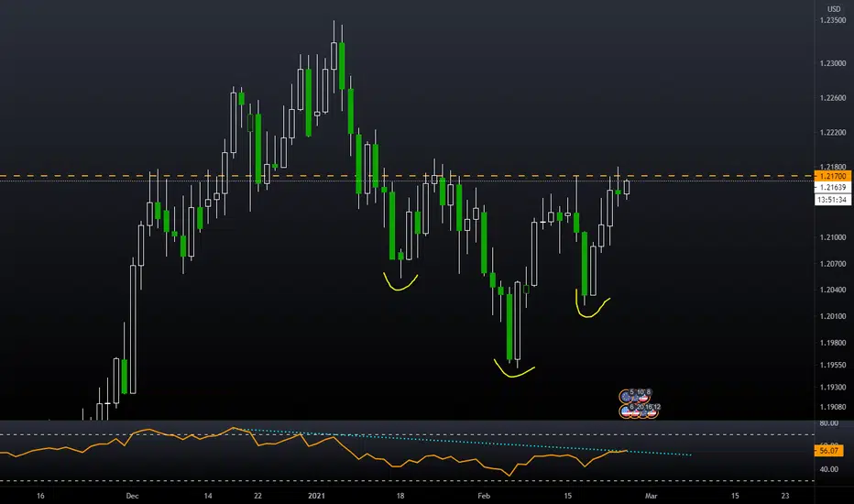Select the orange 1.21700 horizontal line price tag
Image resolution: width=854 pixels, height=504 pixels.
pyautogui.click(x=832, y=176)
